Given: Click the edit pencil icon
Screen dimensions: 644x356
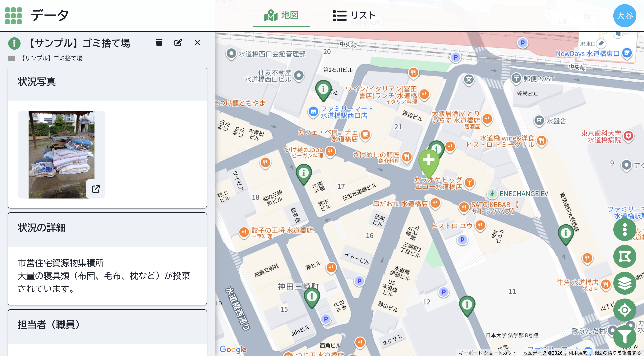Looking at the screenshot, I should click(178, 43).
